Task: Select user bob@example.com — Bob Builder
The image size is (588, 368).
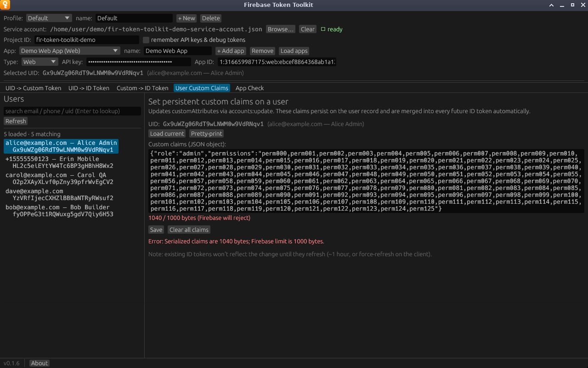Action: tap(59, 211)
